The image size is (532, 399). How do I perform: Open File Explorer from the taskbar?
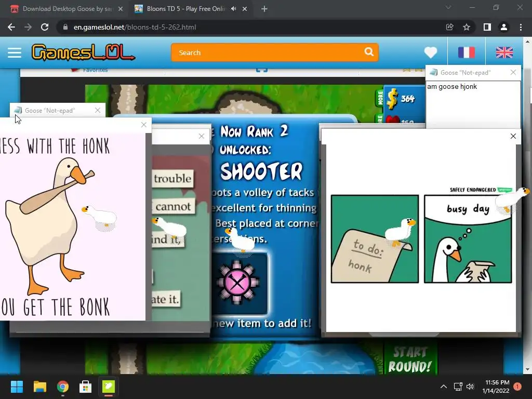click(39, 387)
